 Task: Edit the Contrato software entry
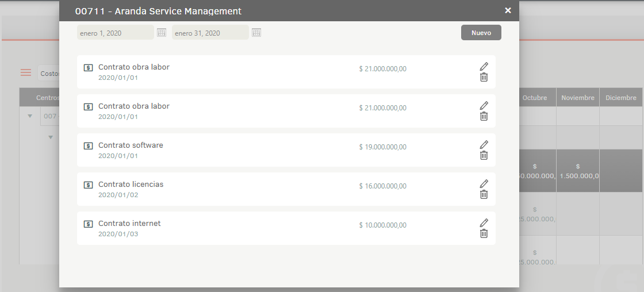484,144
